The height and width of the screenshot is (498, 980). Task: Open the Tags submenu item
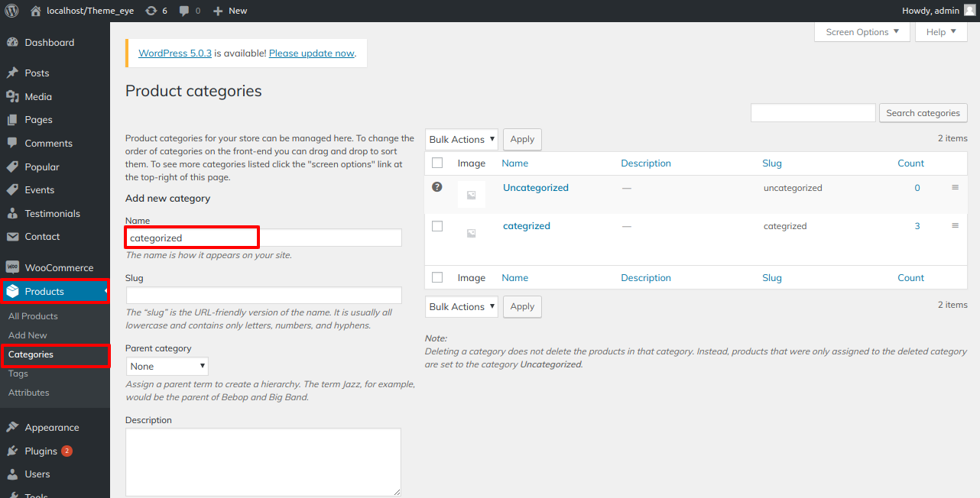[18, 373]
